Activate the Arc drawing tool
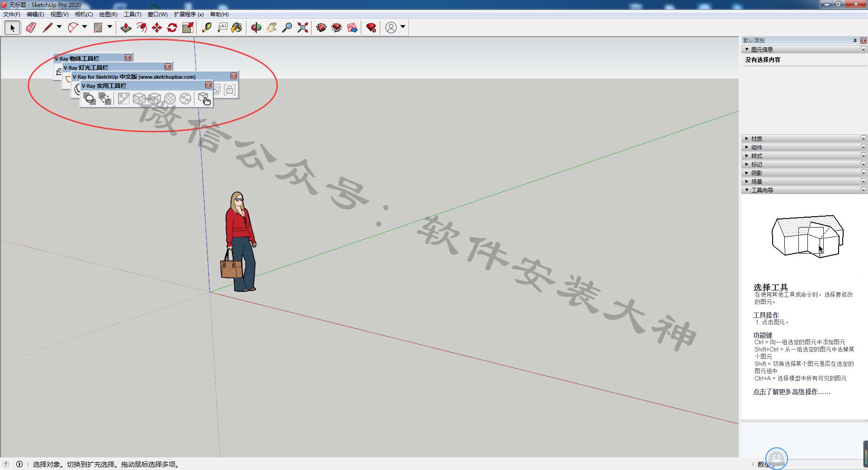868x470 pixels. click(x=73, y=28)
